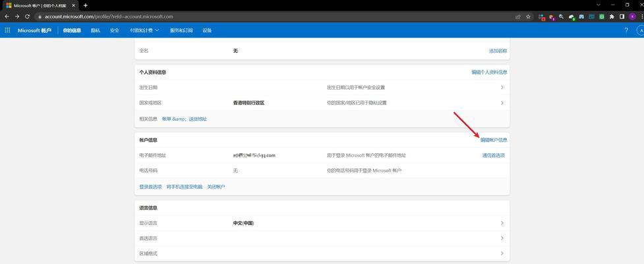Open the 设备 tab
The width and height of the screenshot is (644, 264).
click(x=207, y=30)
